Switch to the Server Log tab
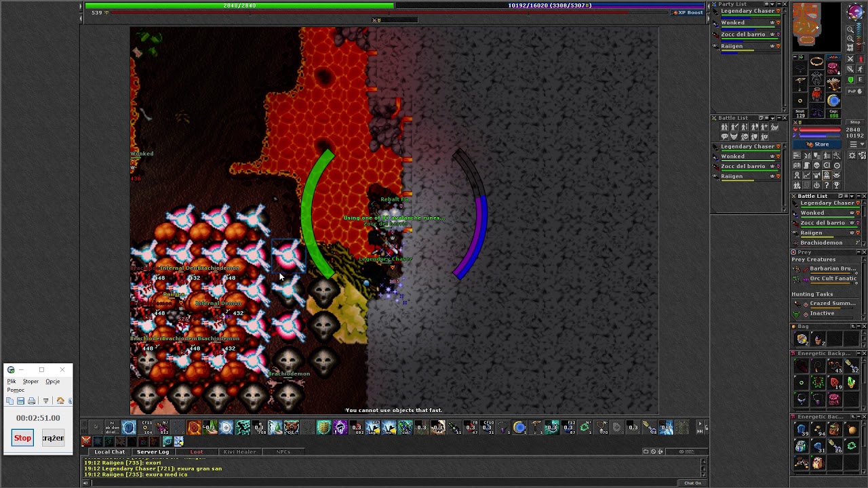Screen dimensions: 868x488 pos(153,452)
